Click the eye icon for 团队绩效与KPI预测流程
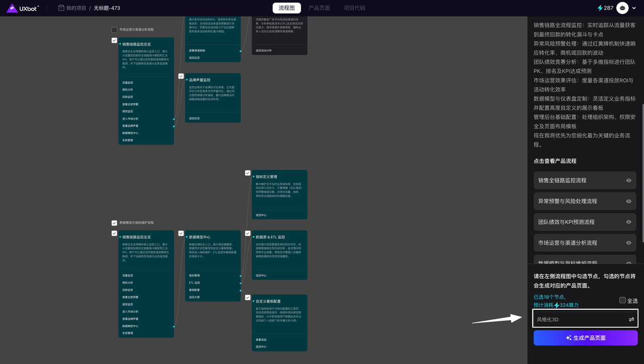The width and height of the screenshot is (644, 364). [x=628, y=222]
